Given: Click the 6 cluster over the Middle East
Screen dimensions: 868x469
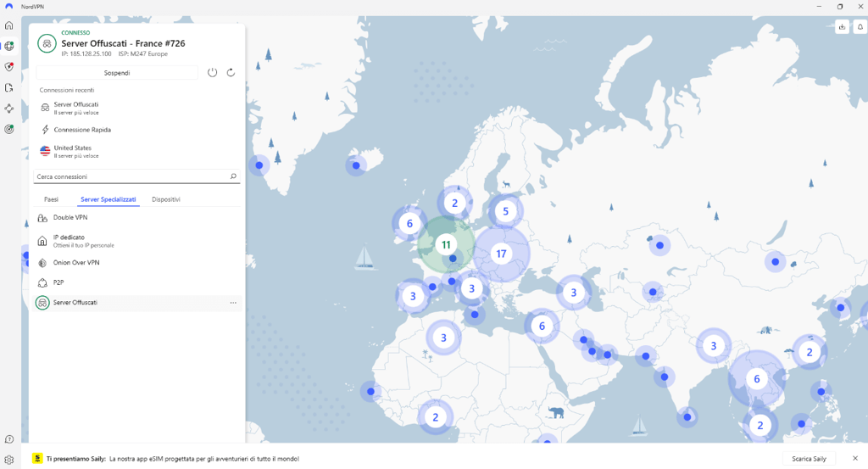Looking at the screenshot, I should pyautogui.click(x=542, y=327).
